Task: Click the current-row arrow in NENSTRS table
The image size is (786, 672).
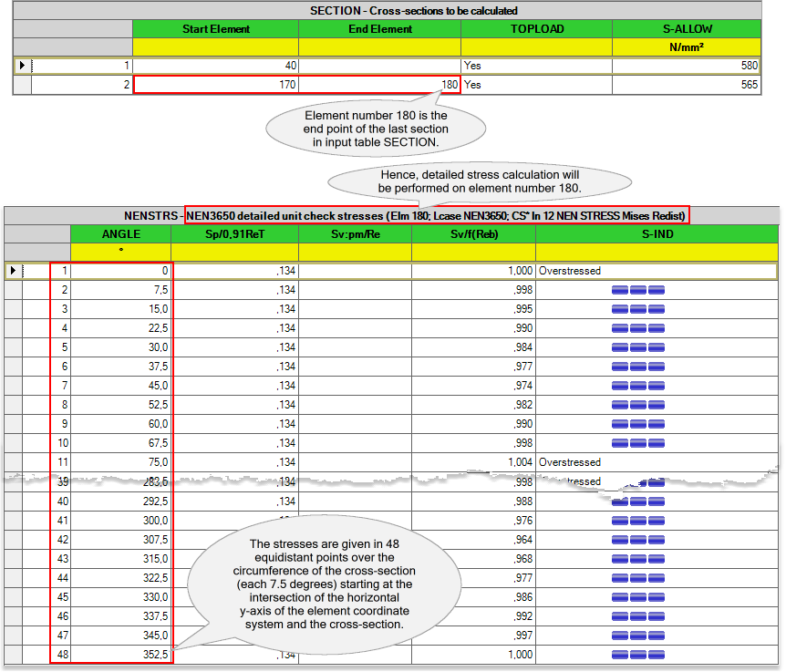Action: 12,271
